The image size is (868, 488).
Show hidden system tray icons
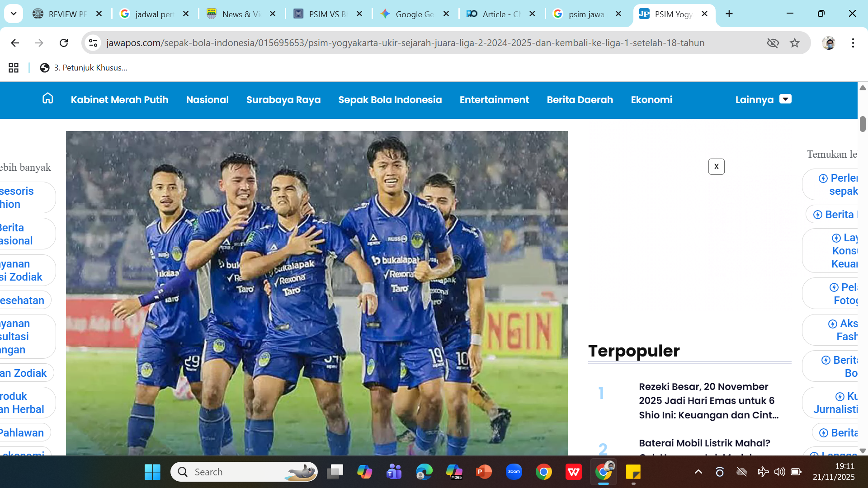click(698, 472)
